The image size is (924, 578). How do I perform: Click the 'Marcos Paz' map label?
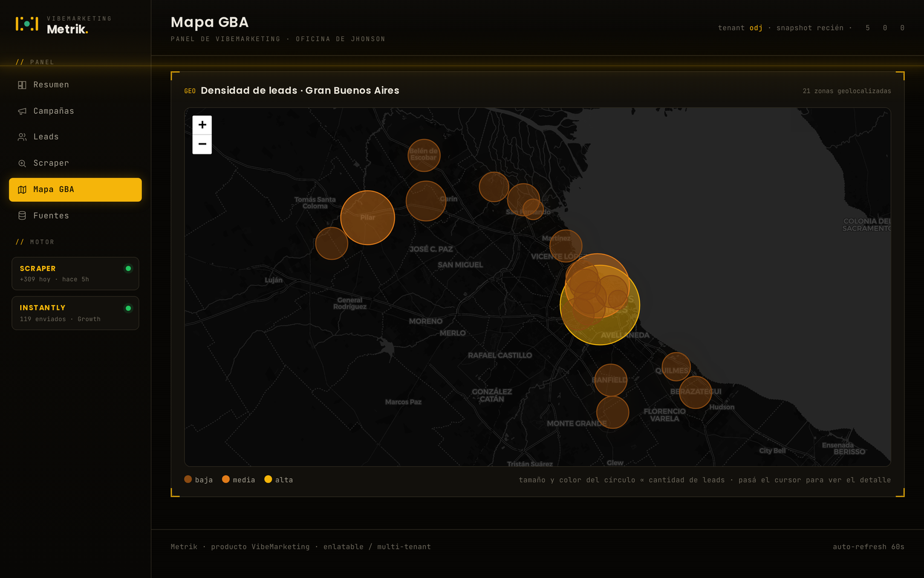pyautogui.click(x=403, y=402)
